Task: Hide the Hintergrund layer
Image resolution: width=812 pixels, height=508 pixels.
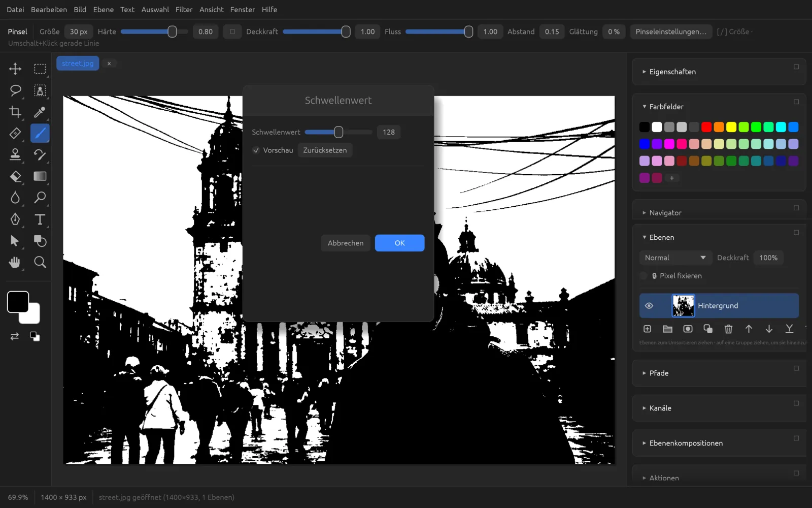Action: pos(649,306)
